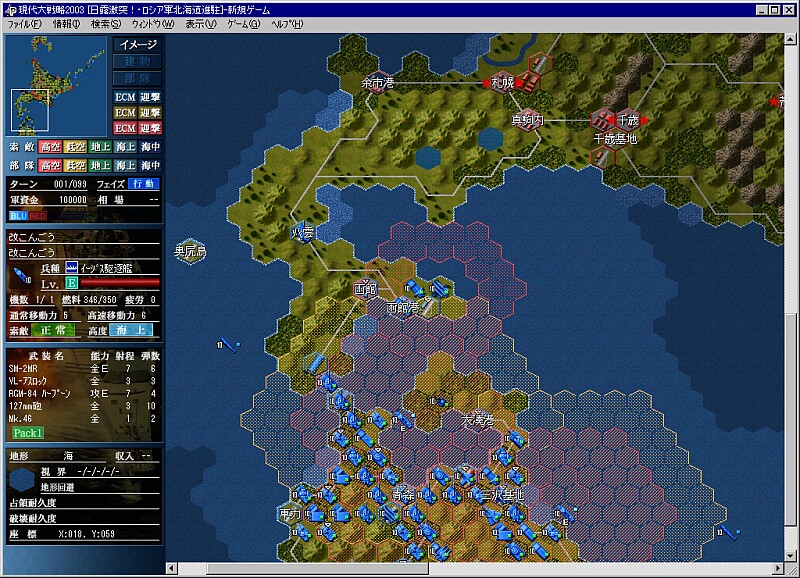
Task: Toggle yellow ECM range display
Action: [x=125, y=113]
